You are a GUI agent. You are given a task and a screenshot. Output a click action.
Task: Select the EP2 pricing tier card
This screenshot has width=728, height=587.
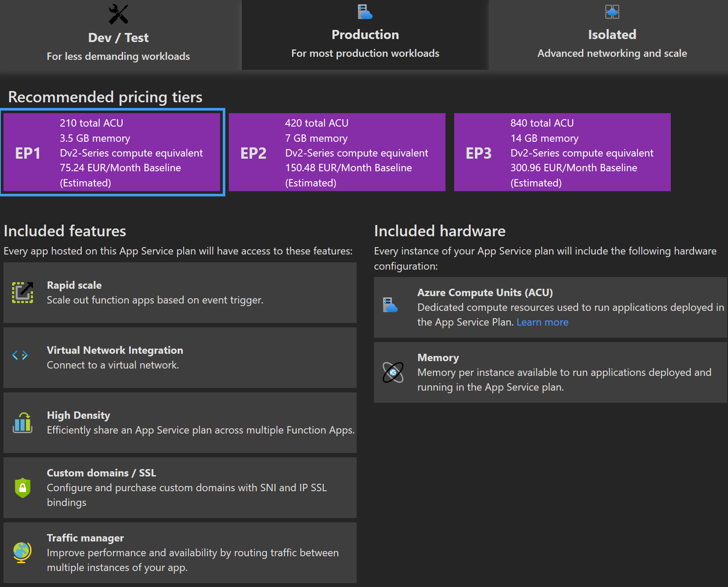coord(337,152)
